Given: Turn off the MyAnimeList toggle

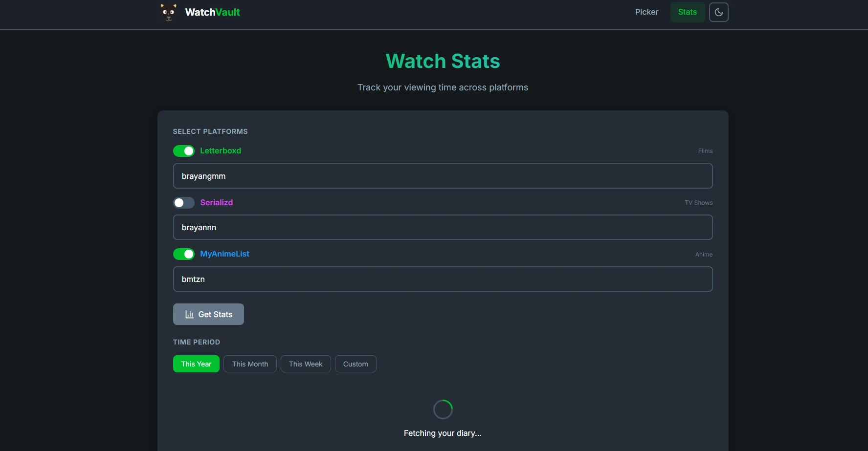Looking at the screenshot, I should pyautogui.click(x=184, y=254).
